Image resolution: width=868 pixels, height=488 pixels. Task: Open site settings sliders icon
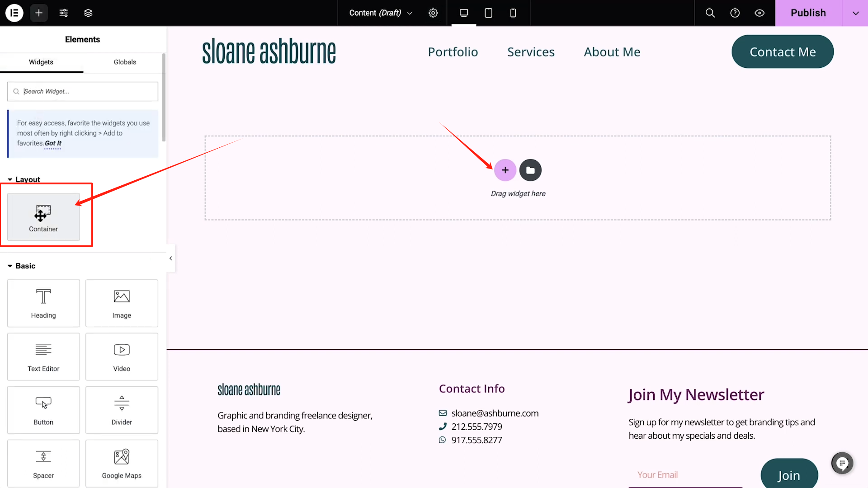(x=64, y=13)
